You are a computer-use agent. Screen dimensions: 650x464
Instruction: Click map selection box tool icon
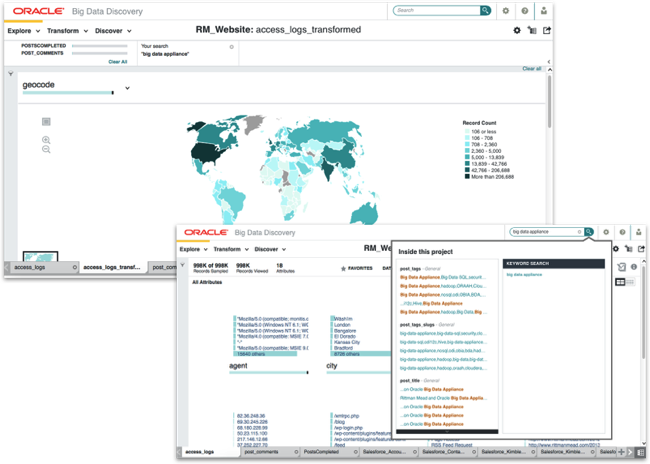[46, 121]
